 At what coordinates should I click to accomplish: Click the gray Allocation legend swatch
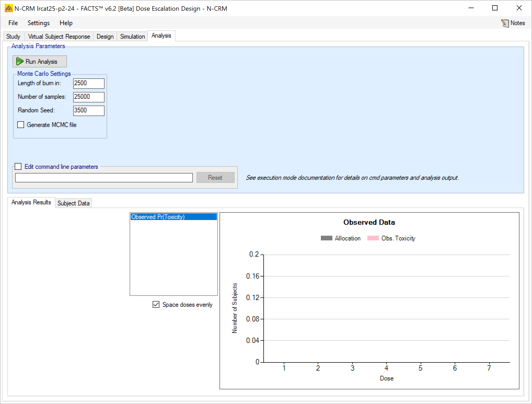pos(326,238)
